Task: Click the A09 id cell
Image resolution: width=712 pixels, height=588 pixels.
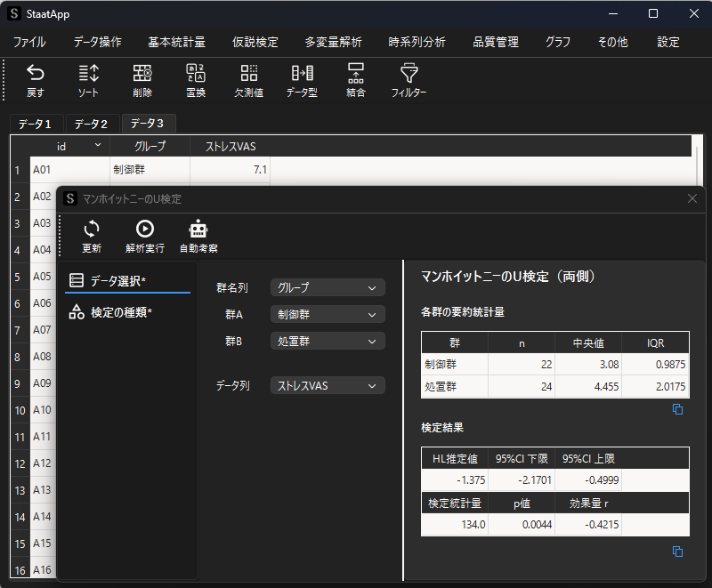Action: tap(43, 383)
